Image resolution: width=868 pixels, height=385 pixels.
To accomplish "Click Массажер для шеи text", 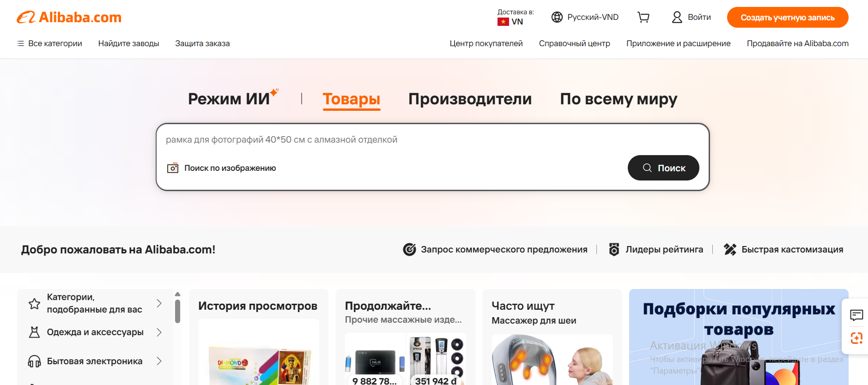I will pyautogui.click(x=534, y=320).
